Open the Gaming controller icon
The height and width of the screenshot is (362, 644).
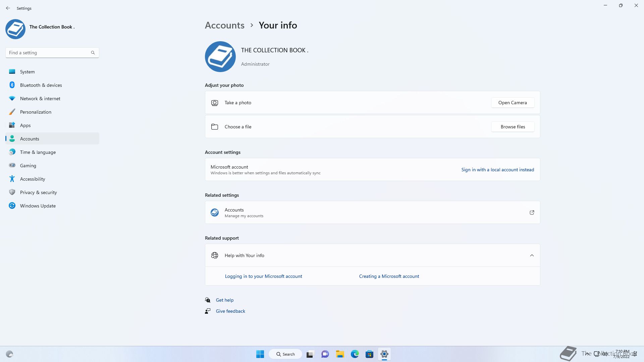pyautogui.click(x=12, y=165)
